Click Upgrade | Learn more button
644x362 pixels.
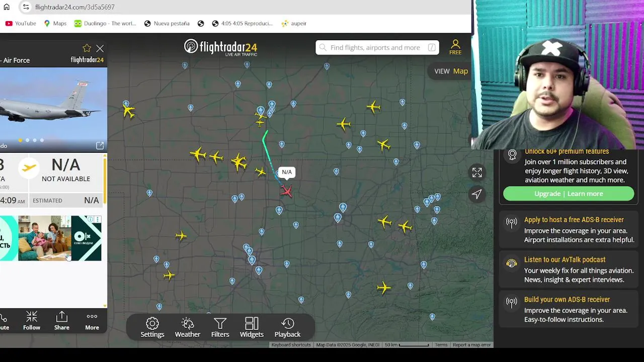tap(569, 194)
